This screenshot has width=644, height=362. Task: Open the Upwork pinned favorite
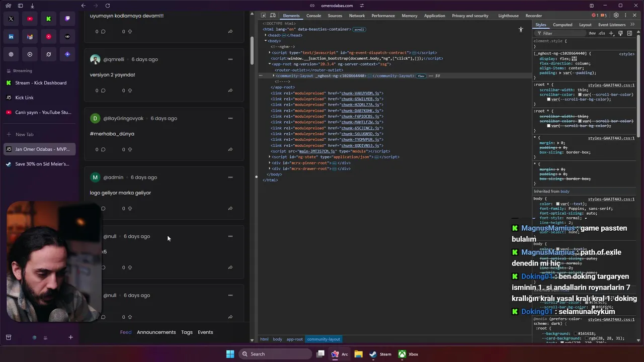point(67,37)
